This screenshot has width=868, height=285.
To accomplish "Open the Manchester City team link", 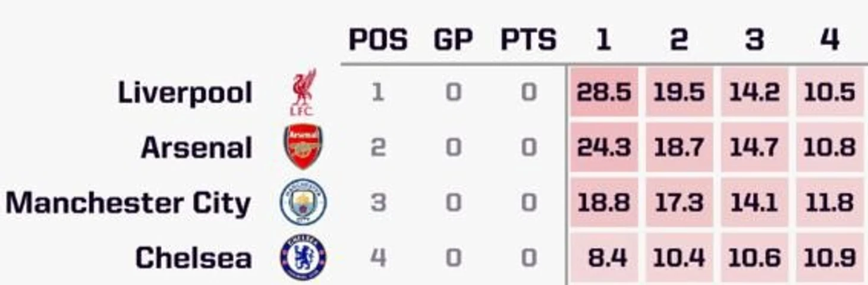I will point(128,203).
